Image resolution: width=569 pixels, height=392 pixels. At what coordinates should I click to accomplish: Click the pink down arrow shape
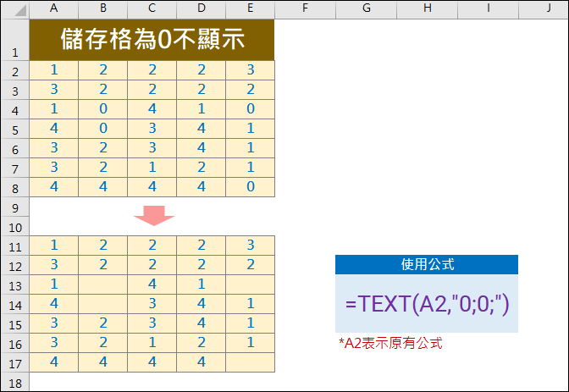coord(154,216)
